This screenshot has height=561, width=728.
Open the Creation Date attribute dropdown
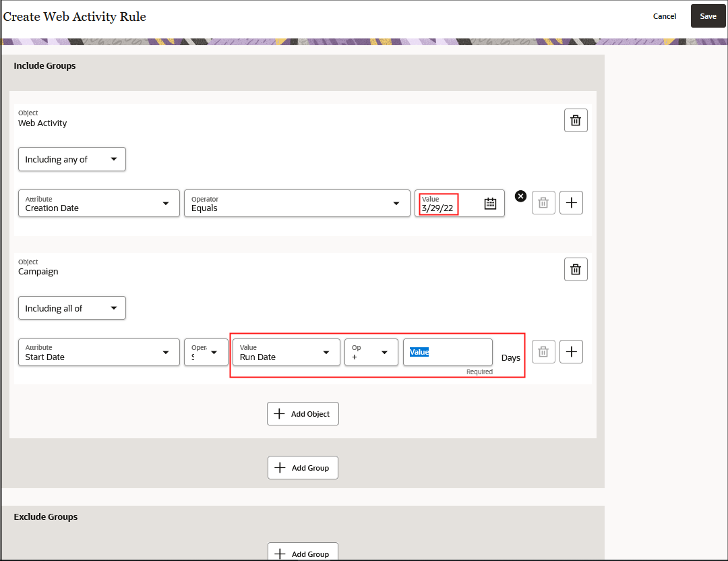coord(99,204)
